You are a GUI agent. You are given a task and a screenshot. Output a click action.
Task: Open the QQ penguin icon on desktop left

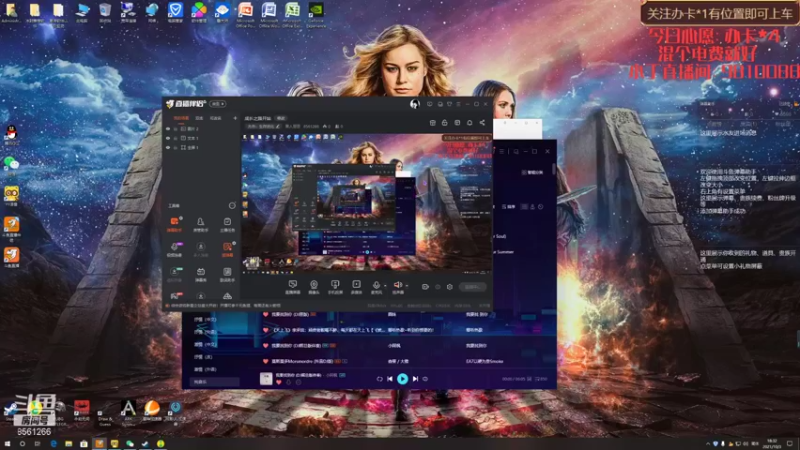pos(11,134)
